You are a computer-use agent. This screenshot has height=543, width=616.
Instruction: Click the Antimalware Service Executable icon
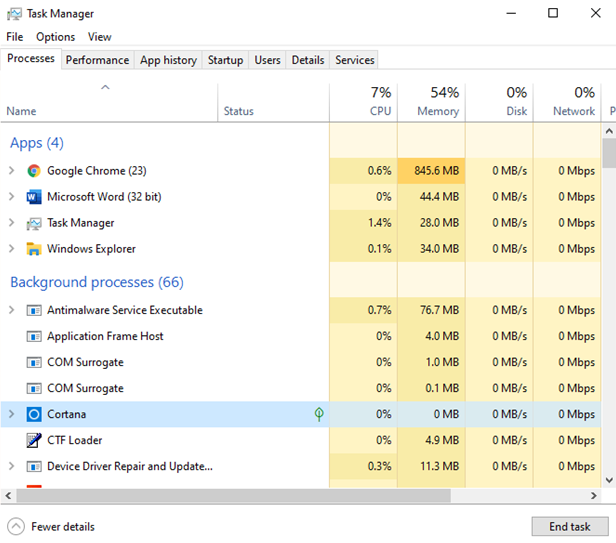pos(34,310)
